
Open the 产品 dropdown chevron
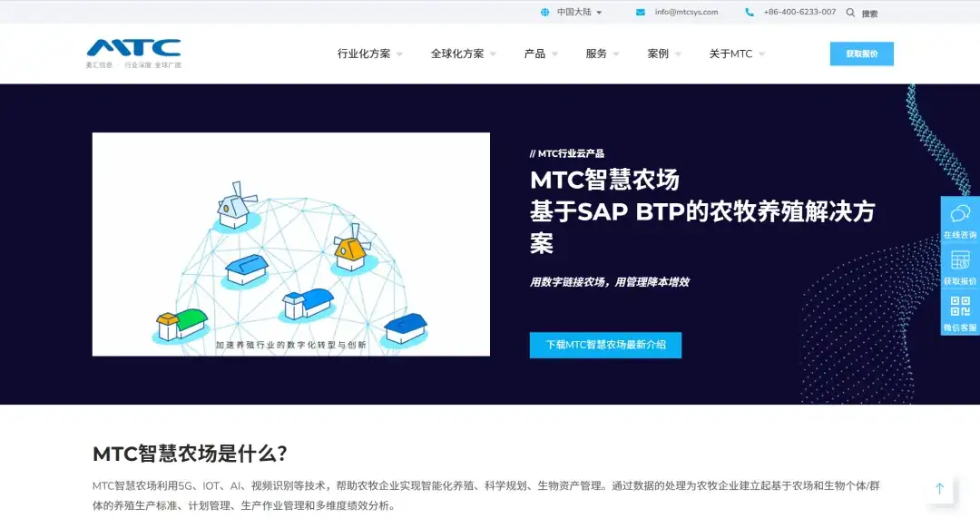coord(557,54)
